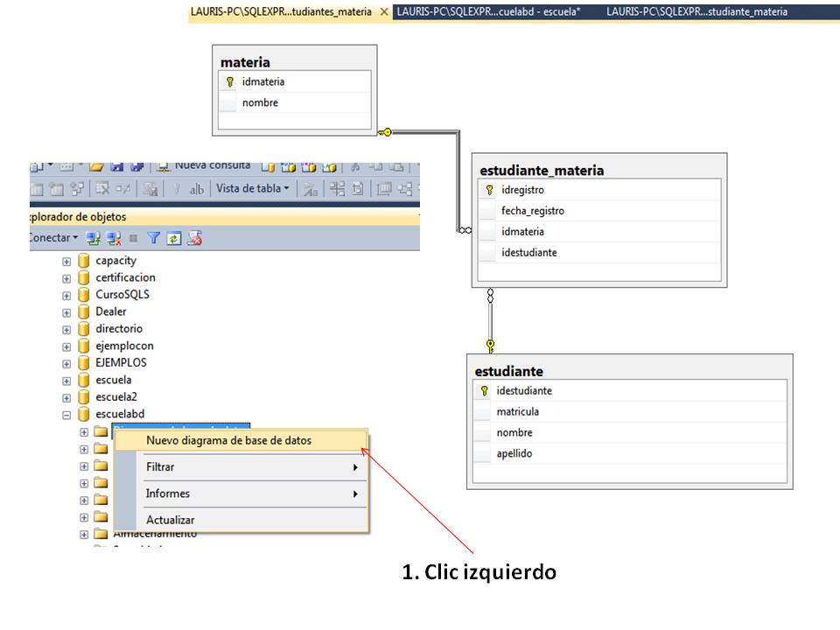Open the filter icon in Explorador de objetos
Viewport: 840px width, 630px height.
click(153, 235)
